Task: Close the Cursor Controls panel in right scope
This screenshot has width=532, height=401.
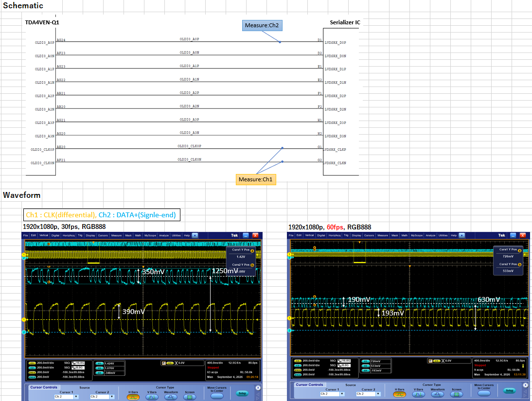Action: point(525,385)
